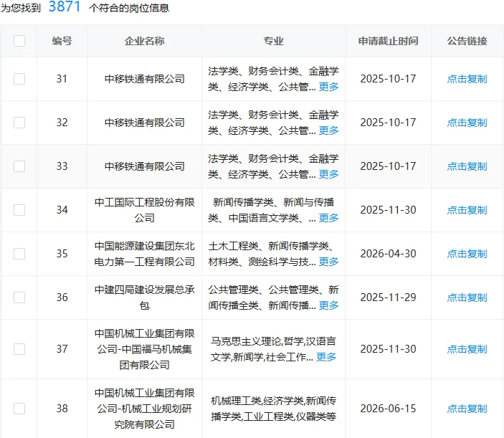Copy announcement link 点击复制 for row 32
504x438 pixels.
[x=467, y=123]
